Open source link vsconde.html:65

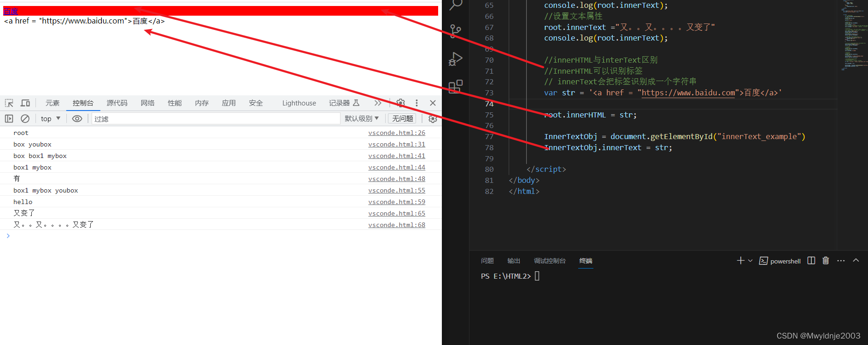tap(397, 213)
